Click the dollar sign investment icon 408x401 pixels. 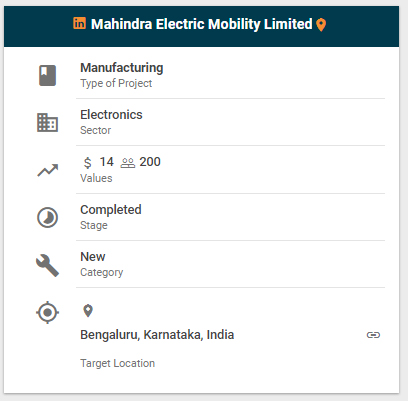click(87, 163)
